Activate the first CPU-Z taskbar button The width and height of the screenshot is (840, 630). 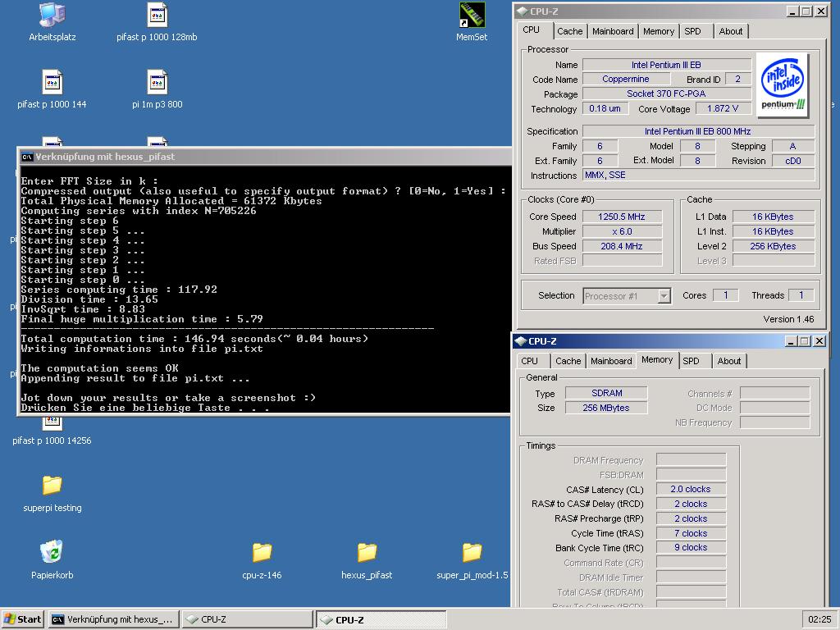[x=247, y=619]
